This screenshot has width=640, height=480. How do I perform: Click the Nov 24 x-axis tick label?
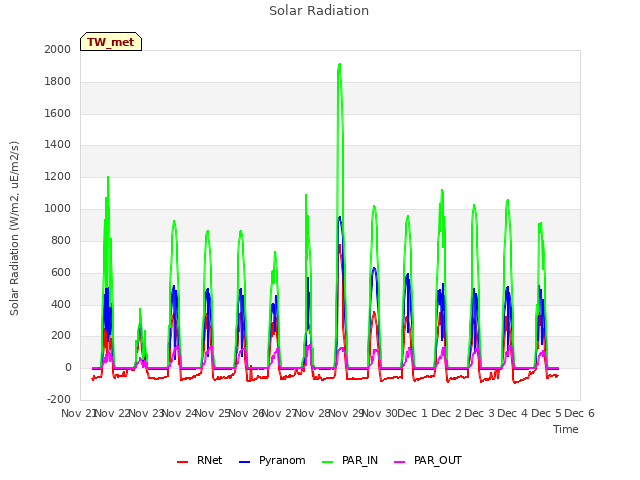(180, 413)
